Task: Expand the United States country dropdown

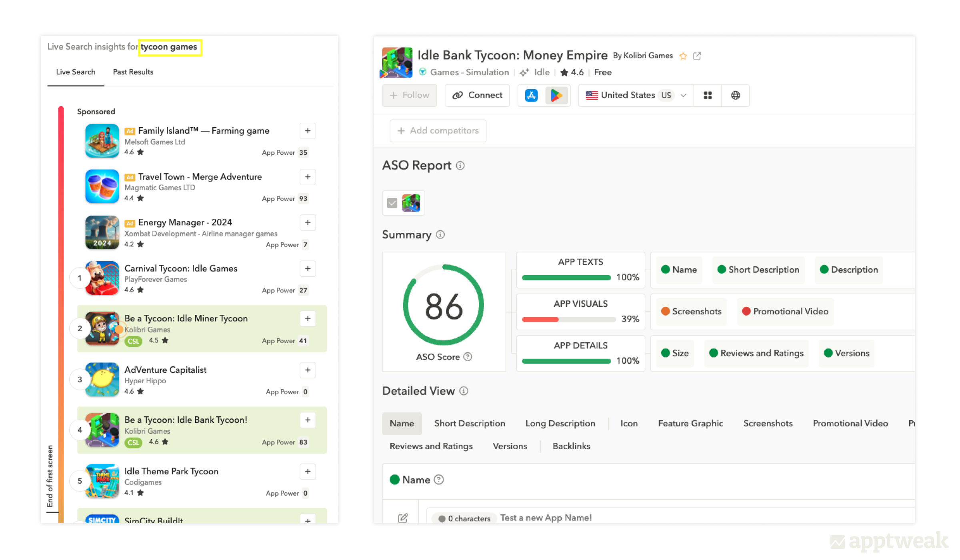Action: tap(636, 95)
